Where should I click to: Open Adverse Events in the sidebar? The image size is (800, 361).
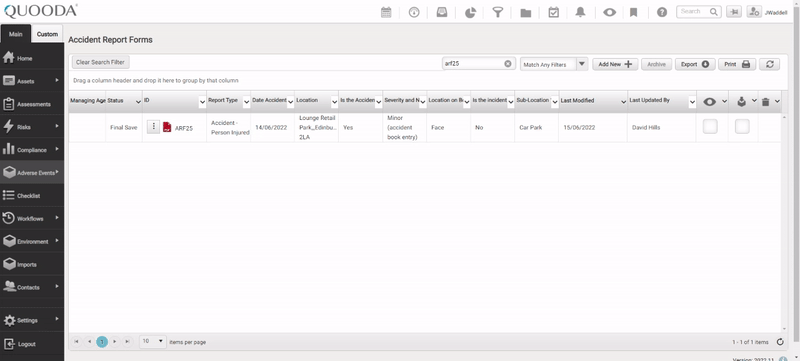32,173
